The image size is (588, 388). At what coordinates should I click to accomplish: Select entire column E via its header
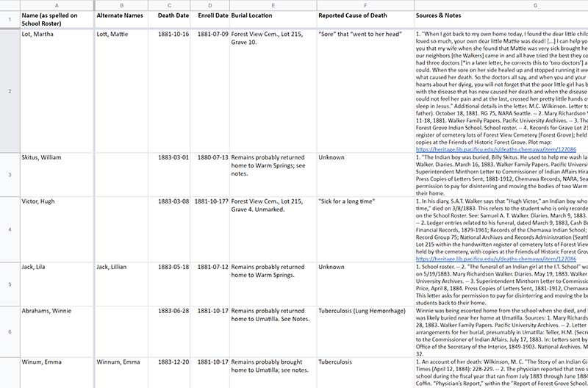(272, 5)
